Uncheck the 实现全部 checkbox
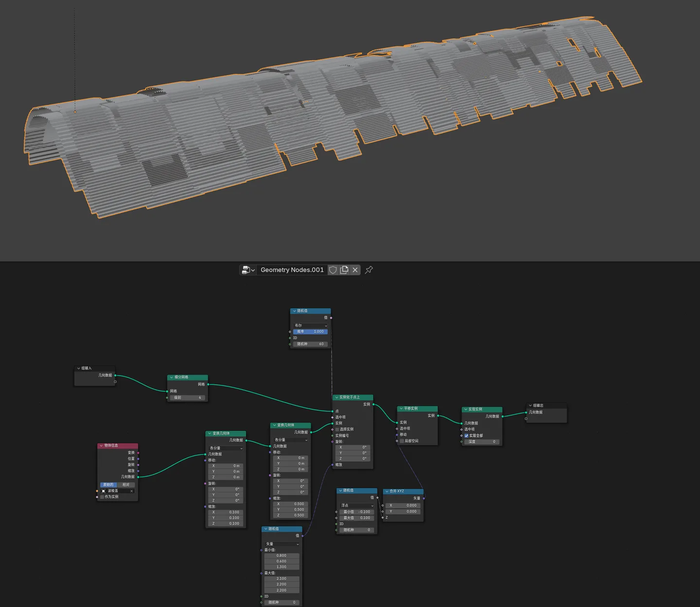Screen dimensions: 700x607 [466, 435]
